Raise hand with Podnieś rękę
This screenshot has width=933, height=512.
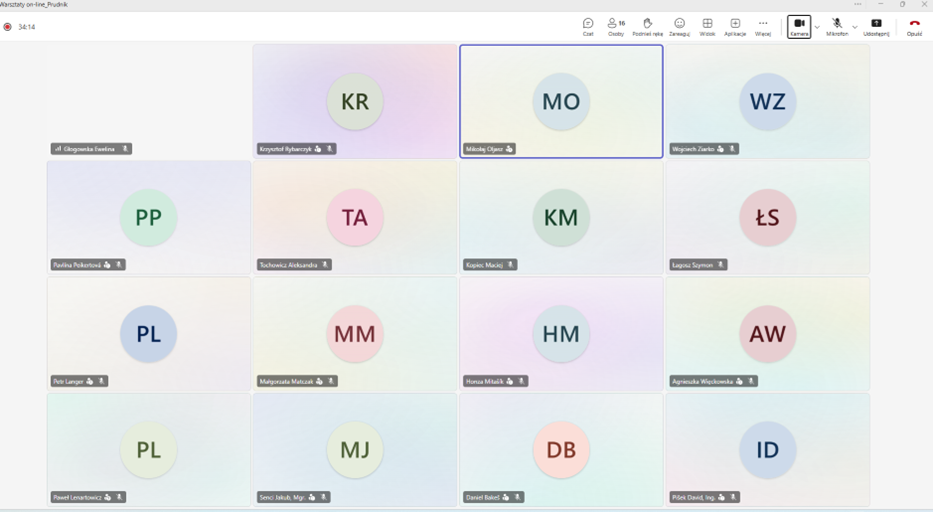pos(647,26)
